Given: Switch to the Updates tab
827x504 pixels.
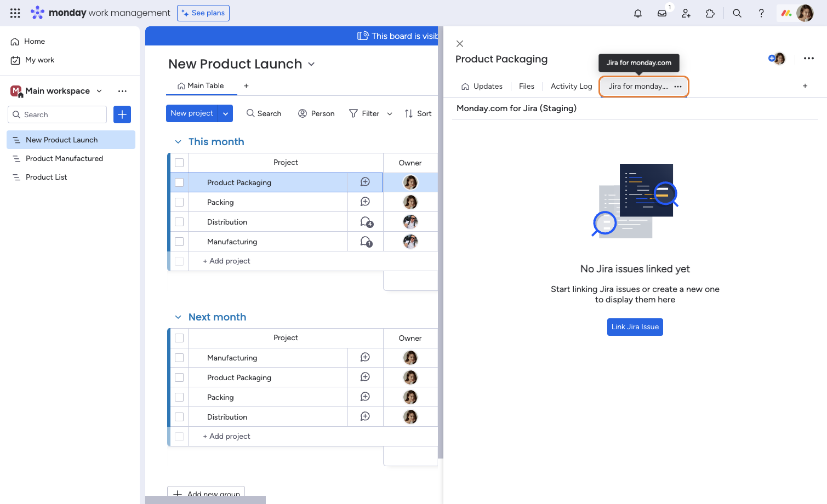Looking at the screenshot, I should tap(482, 87).
